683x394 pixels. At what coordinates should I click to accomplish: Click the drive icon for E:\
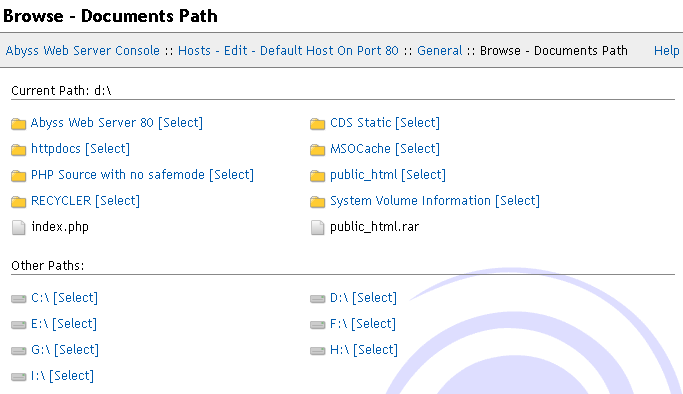click(18, 325)
